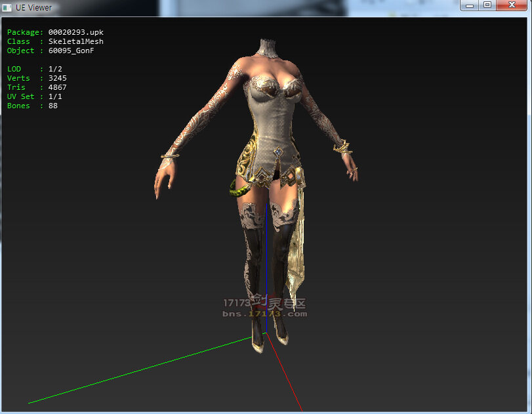The width and height of the screenshot is (532, 414).
Task: Click the UE Viewer app icon in title bar
Action: pyautogui.click(x=7, y=7)
